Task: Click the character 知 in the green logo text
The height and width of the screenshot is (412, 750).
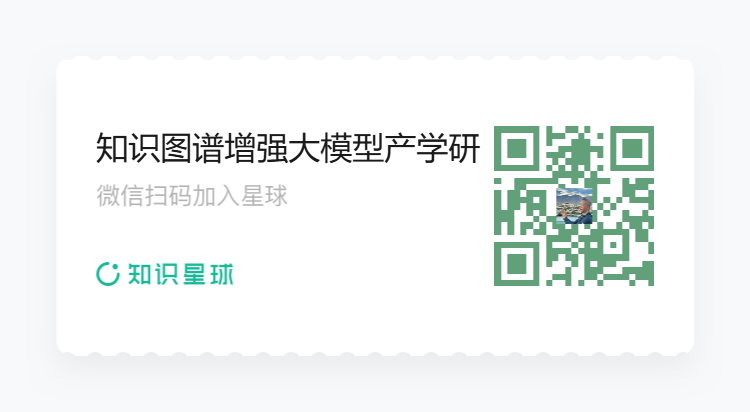Action: [140, 274]
